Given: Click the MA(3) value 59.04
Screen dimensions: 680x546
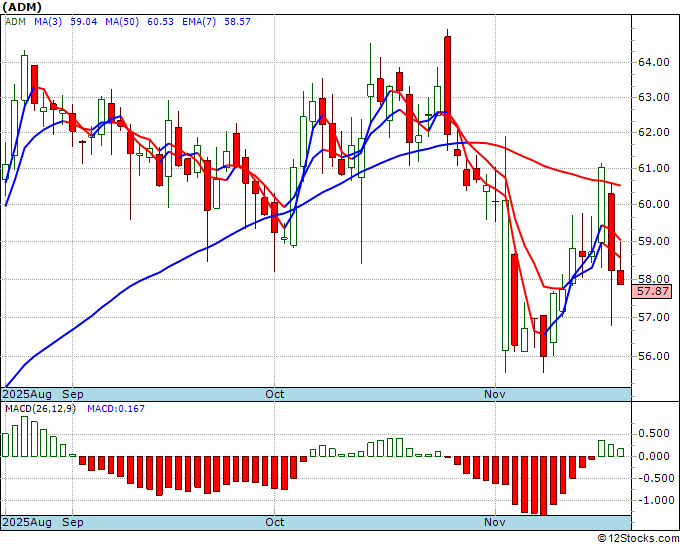Looking at the screenshot, I should 84,22.
